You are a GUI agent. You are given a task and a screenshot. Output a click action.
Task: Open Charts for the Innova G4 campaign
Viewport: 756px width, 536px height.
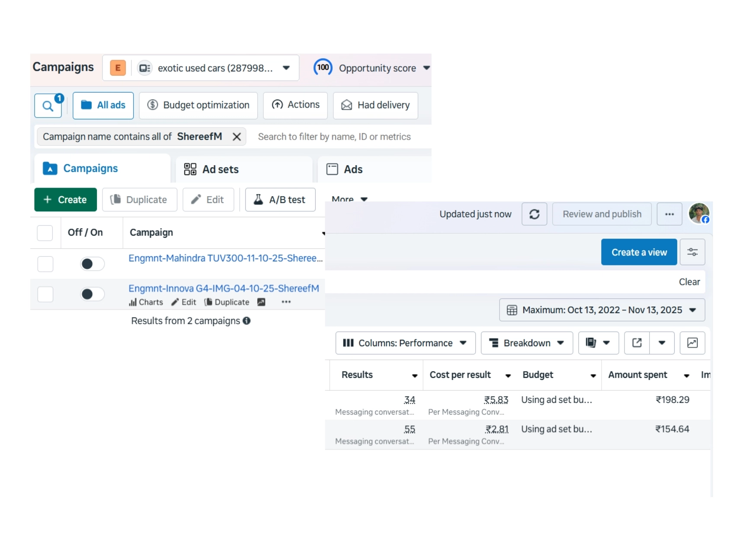coord(146,303)
